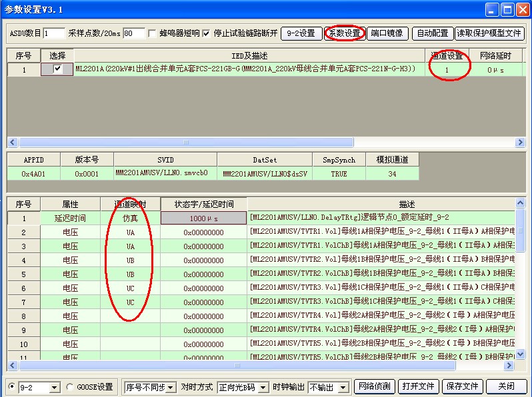This screenshot has width=532, height=397.
Task: Uncheck 停止试验链路断开 checkbox
Action: (206, 33)
